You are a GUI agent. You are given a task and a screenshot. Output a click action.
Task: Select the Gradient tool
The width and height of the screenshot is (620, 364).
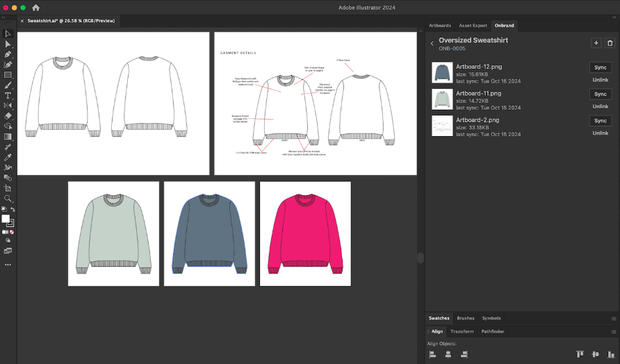point(8,136)
